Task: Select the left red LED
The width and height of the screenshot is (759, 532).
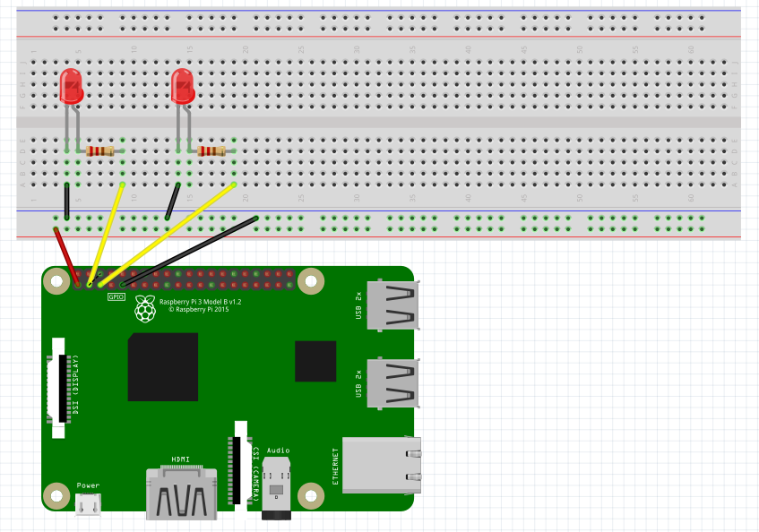Action: click(x=71, y=86)
